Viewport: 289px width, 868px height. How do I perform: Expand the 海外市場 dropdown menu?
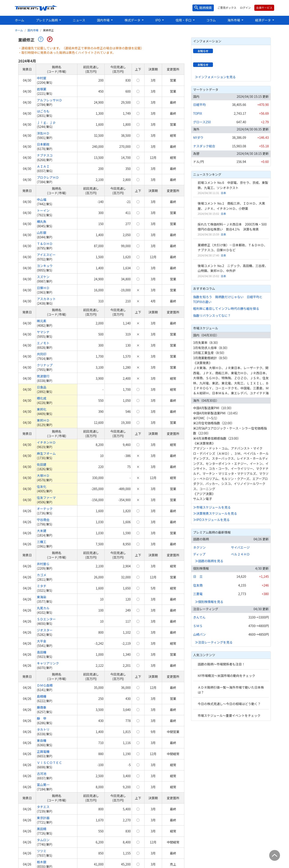235,20
